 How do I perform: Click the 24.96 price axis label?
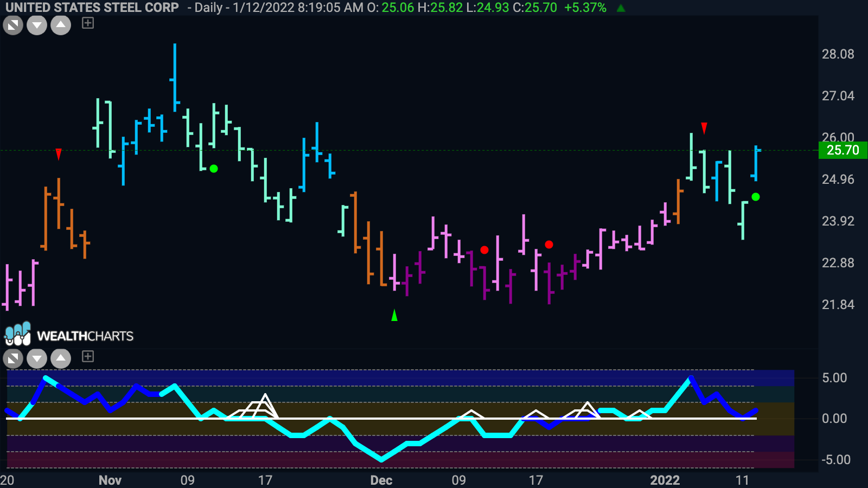point(838,179)
